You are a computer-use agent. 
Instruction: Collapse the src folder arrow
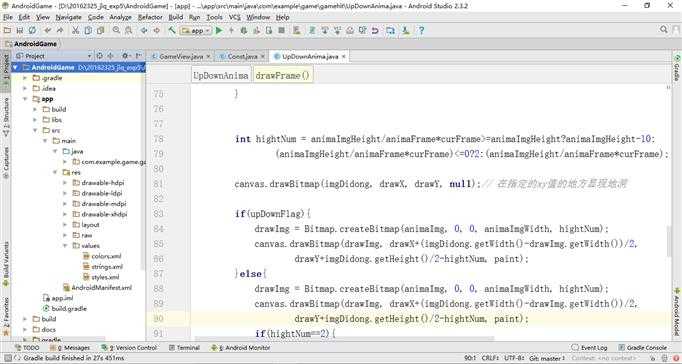point(35,130)
